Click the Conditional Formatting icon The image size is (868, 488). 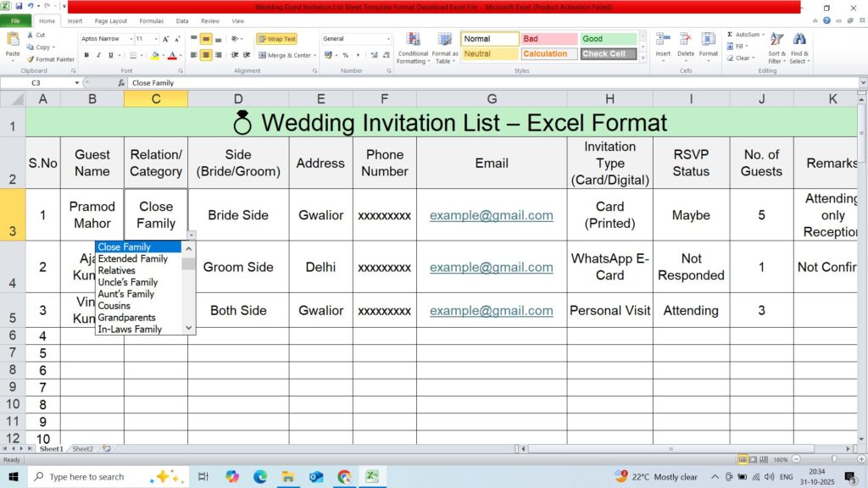tap(413, 41)
